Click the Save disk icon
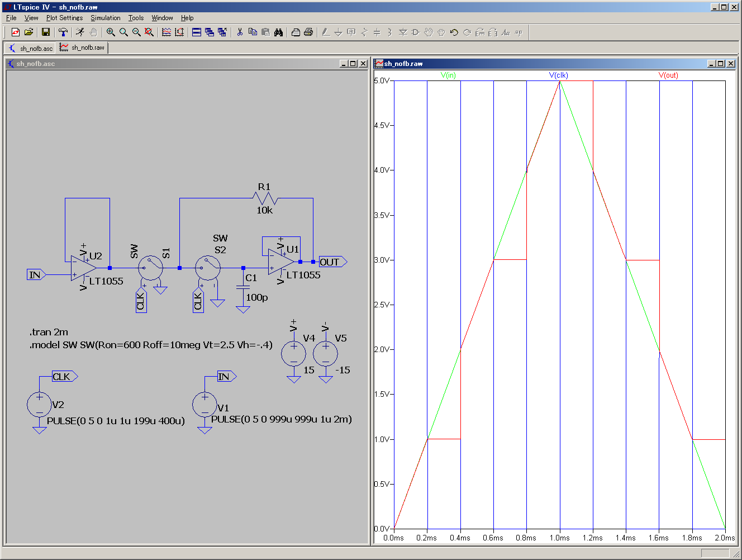Screen dimensions: 742x560 [x=46, y=32]
